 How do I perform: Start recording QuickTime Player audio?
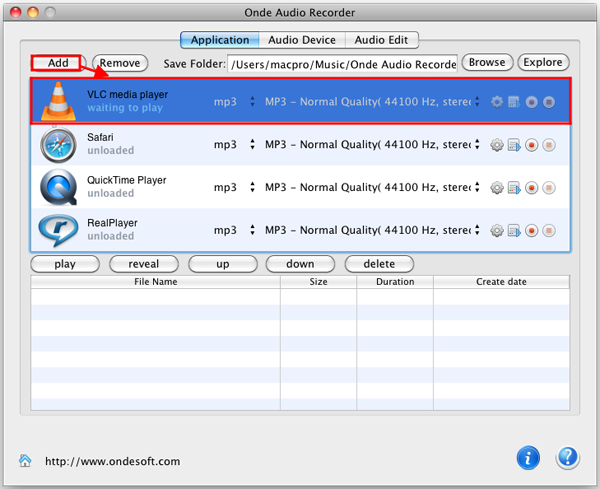[x=532, y=188]
